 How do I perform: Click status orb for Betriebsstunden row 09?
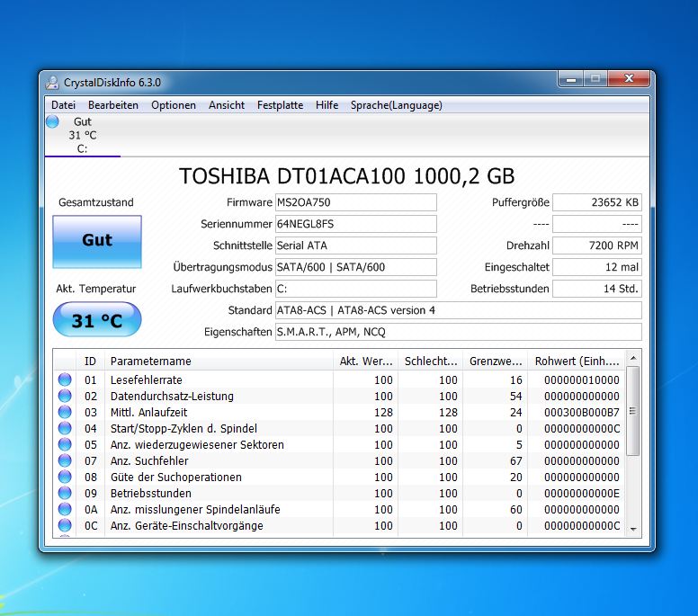click(x=65, y=493)
